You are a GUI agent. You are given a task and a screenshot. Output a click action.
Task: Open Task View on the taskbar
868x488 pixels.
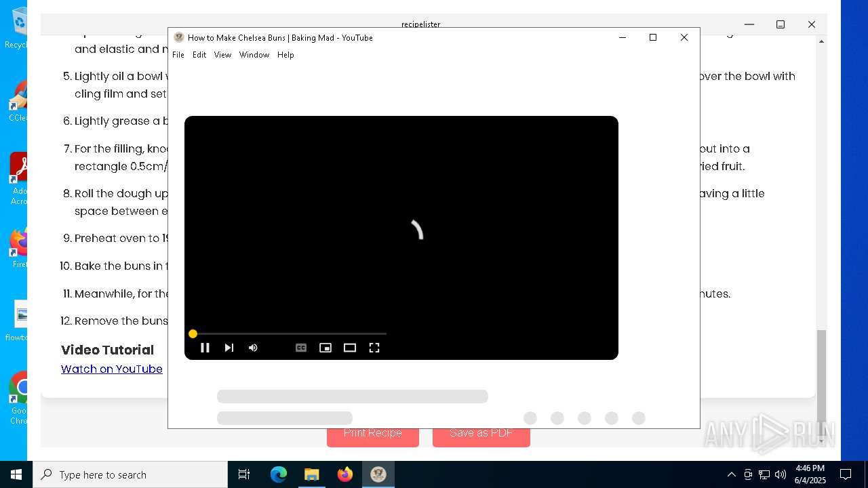[x=245, y=474]
